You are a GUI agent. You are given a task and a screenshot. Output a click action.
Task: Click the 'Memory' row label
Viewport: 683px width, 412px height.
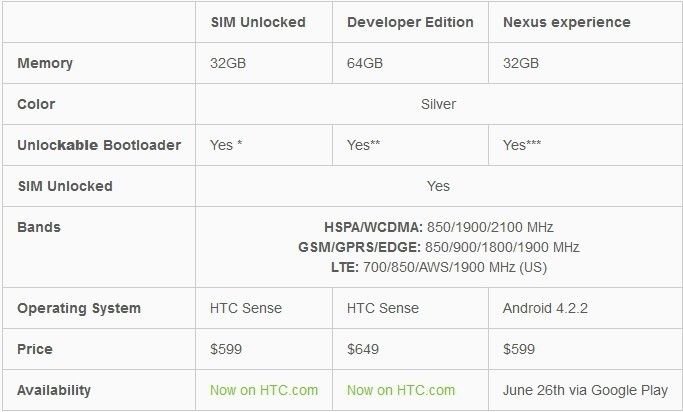click(x=45, y=63)
